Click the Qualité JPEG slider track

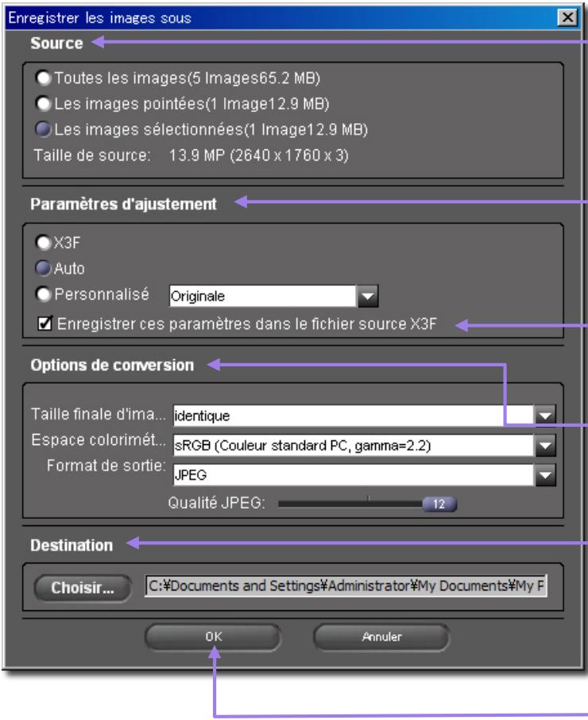pyautogui.click(x=350, y=504)
